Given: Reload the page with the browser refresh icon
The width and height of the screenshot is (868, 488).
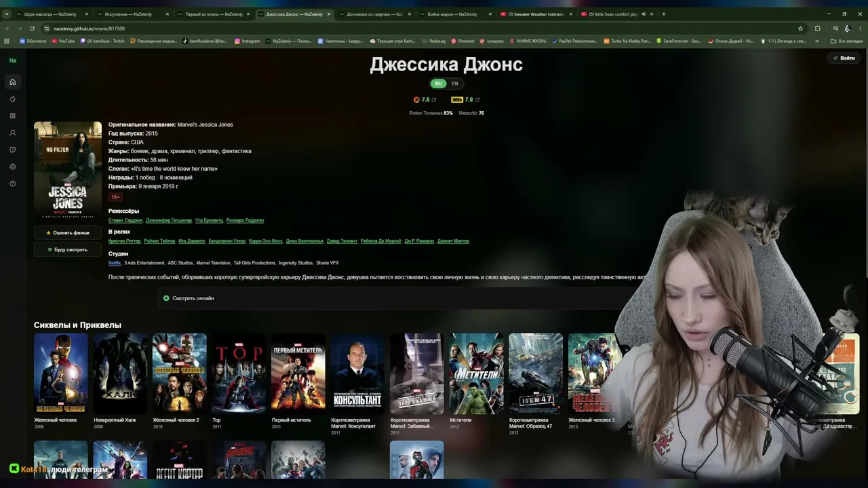Looking at the screenshot, I should (x=32, y=28).
